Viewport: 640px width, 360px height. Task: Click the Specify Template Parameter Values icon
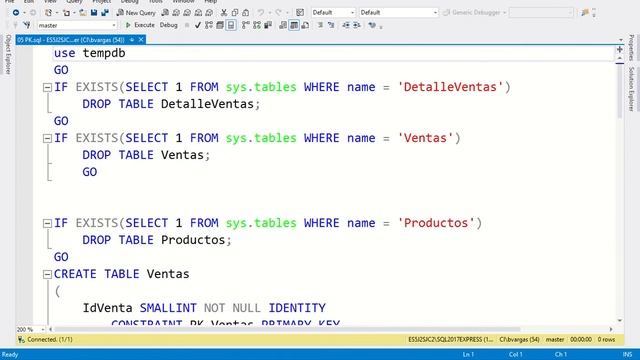(x=372, y=25)
